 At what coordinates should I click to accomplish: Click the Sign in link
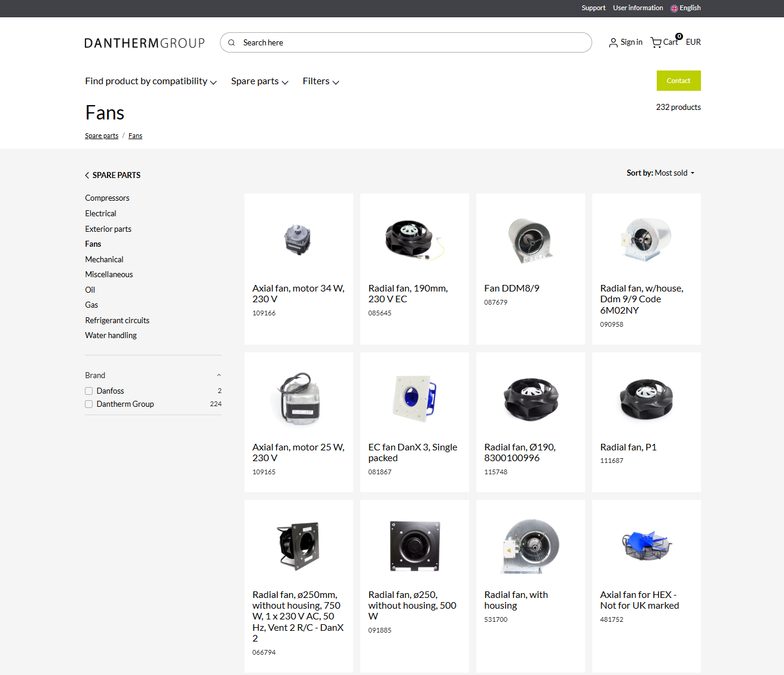[631, 42]
